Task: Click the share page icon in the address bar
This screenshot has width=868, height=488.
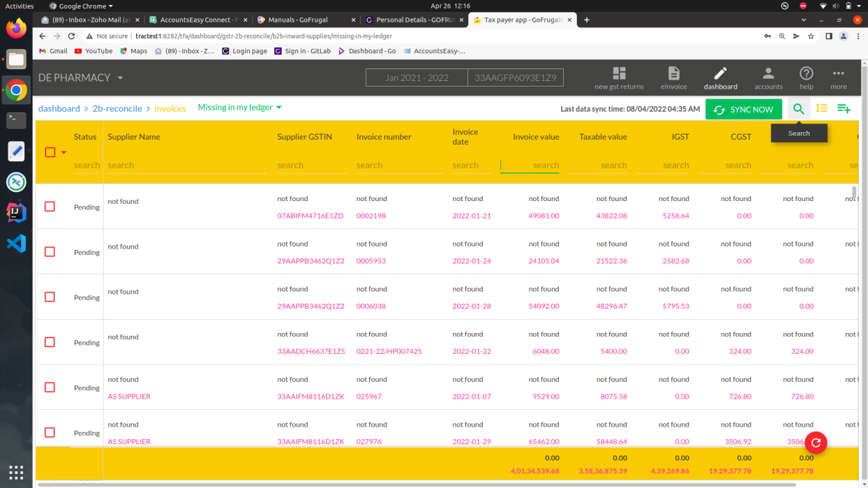Action: pyautogui.click(x=796, y=36)
